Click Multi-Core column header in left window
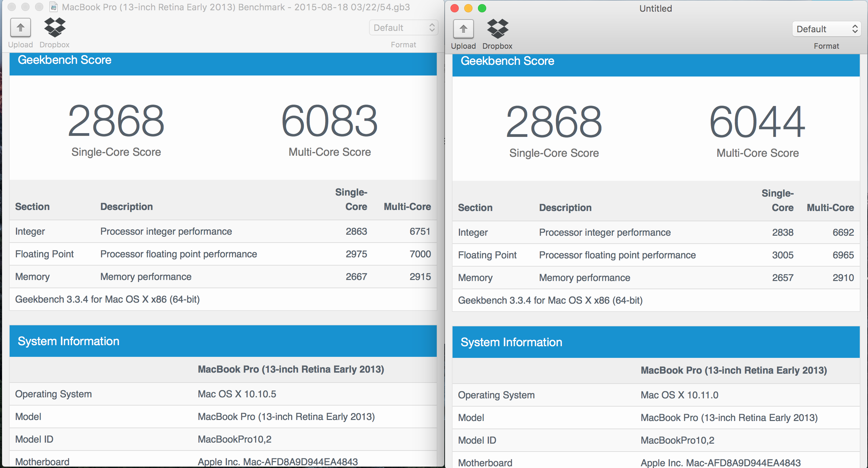Viewport: 868px width, 468px height. pyautogui.click(x=407, y=207)
